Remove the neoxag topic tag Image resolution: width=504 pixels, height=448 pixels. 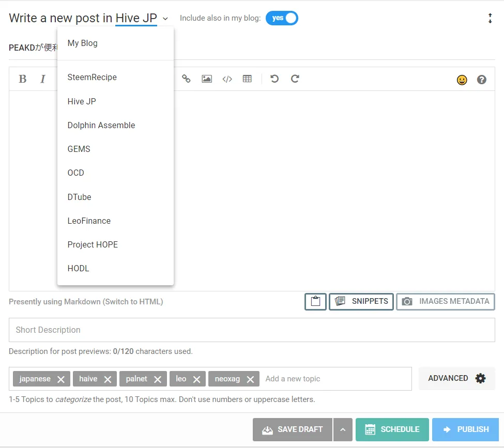coord(250,379)
